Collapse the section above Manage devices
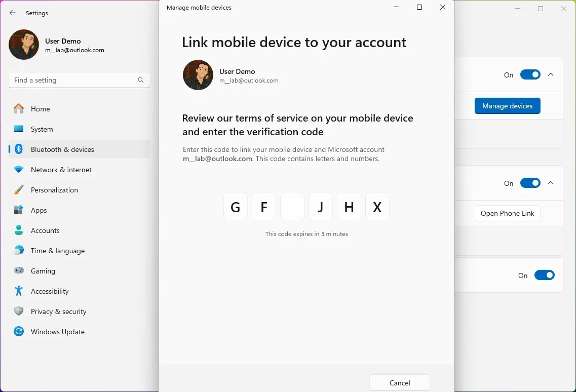The width and height of the screenshot is (576, 392). (551, 74)
